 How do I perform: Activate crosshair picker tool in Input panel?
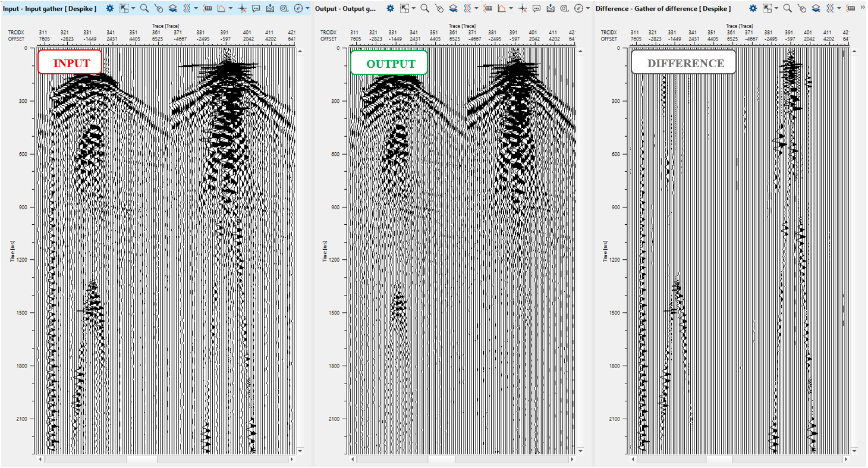(241, 8)
